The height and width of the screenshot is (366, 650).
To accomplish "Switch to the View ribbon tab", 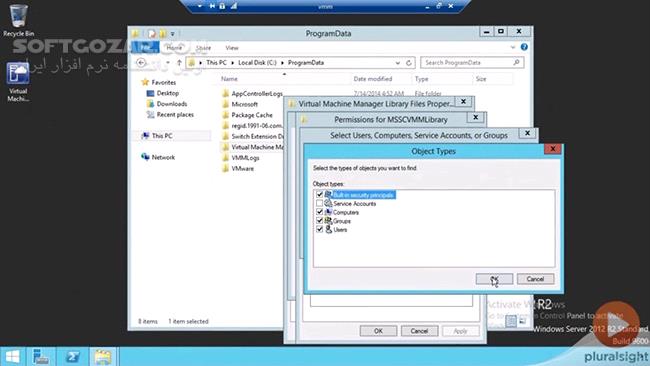I will pyautogui.click(x=232, y=48).
